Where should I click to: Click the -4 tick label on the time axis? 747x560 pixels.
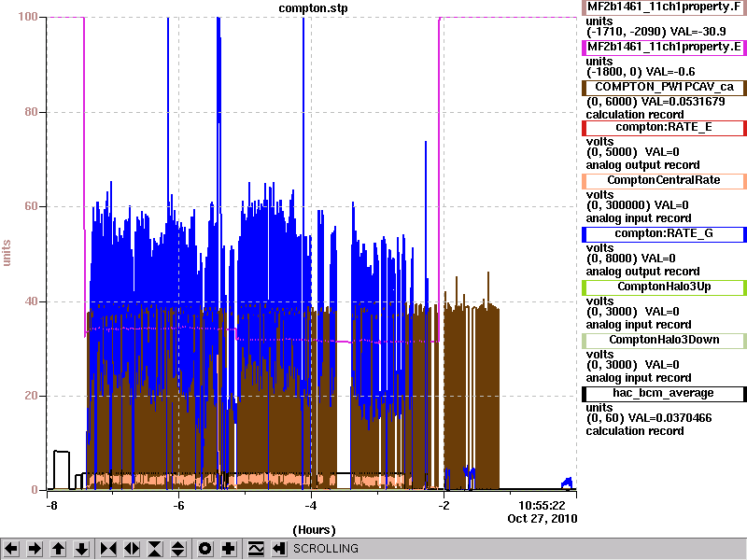pos(311,506)
